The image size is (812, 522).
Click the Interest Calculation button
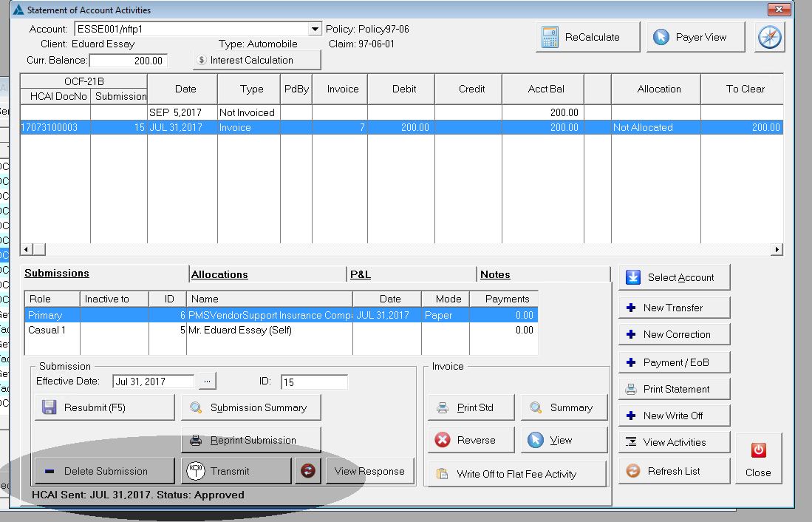pyautogui.click(x=257, y=60)
